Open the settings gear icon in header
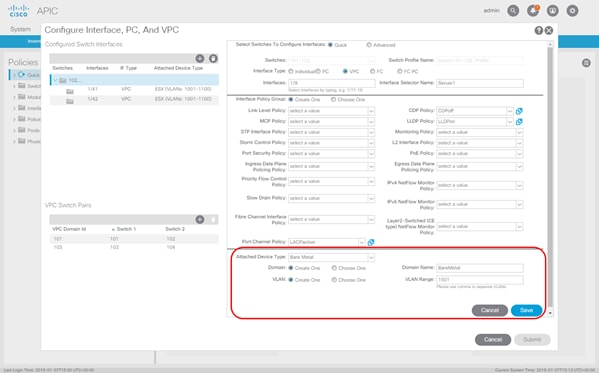The image size is (599, 373). pos(572,11)
